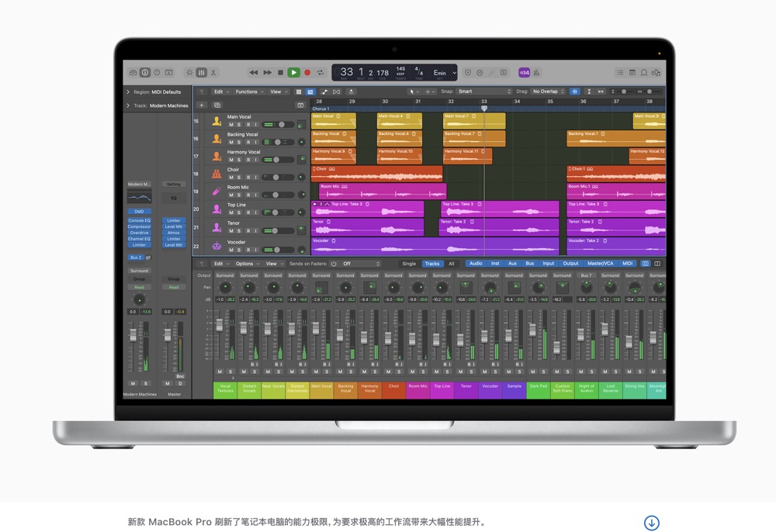Open the Editors scissors icon
Screen dimensions: 776x532
[x=213, y=73]
